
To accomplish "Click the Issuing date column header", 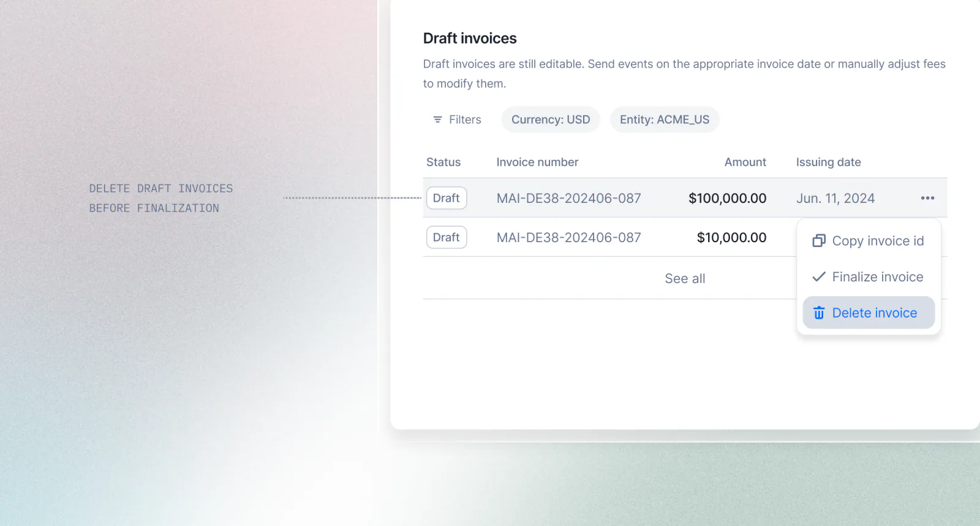I will (x=828, y=162).
